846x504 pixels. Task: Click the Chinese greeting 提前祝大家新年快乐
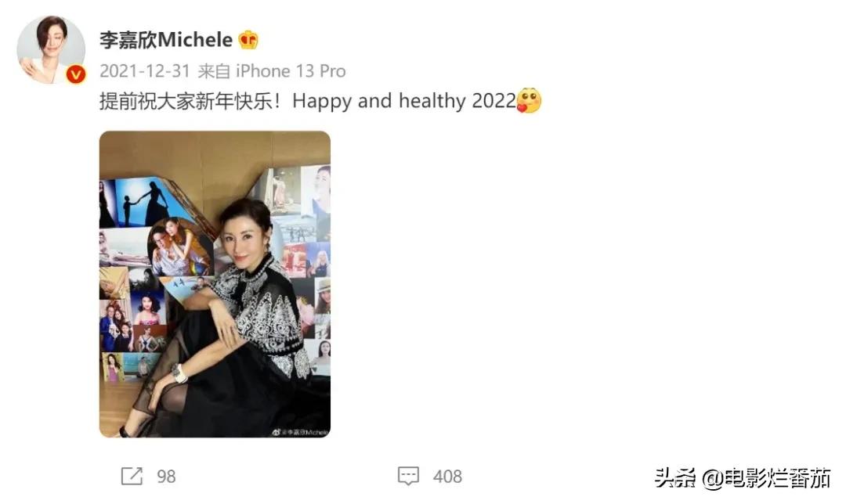coord(186,101)
